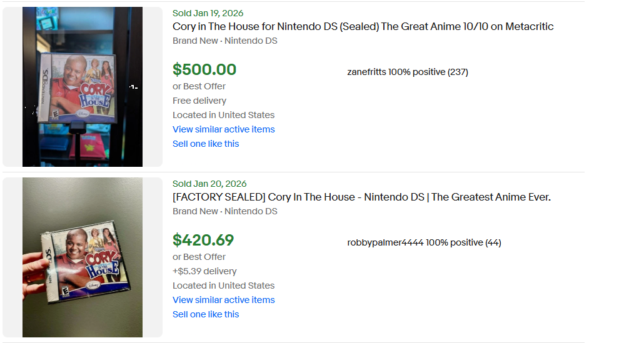Open the zanefritts listing thumbnail image
This screenshot has width=644, height=343.
click(x=83, y=87)
